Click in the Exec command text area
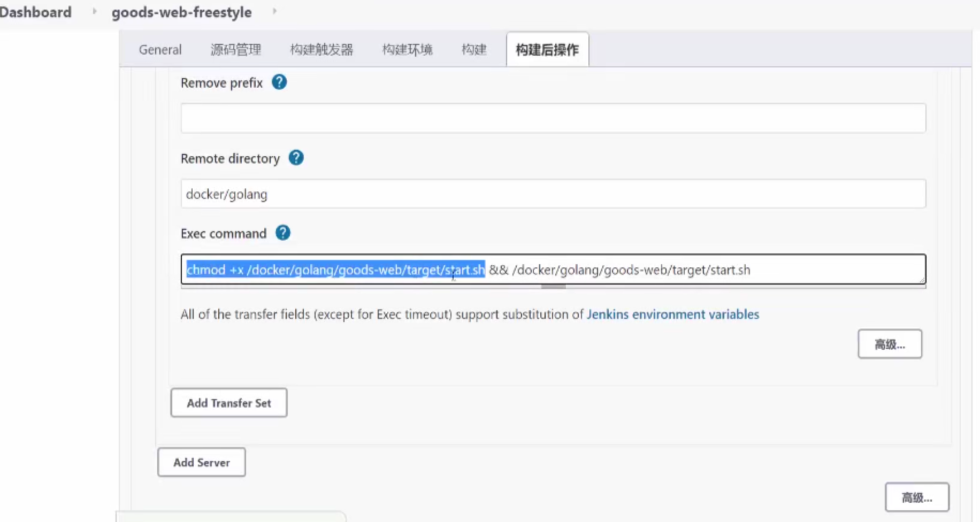980x522 pixels. click(553, 269)
